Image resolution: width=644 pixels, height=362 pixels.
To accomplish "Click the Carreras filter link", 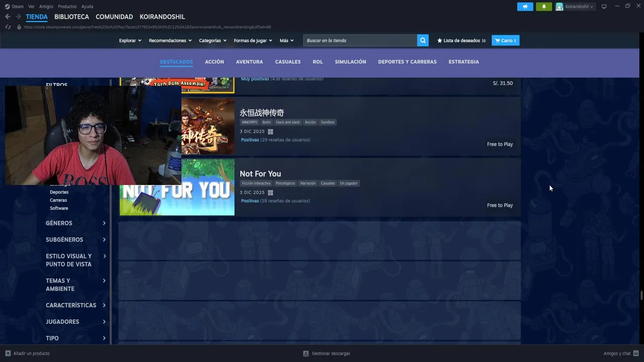I will (x=58, y=200).
